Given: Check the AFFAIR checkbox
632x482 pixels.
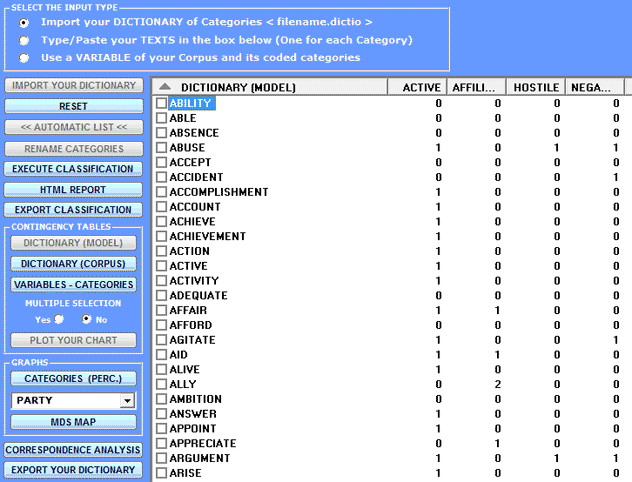Looking at the screenshot, I should click(x=162, y=310).
